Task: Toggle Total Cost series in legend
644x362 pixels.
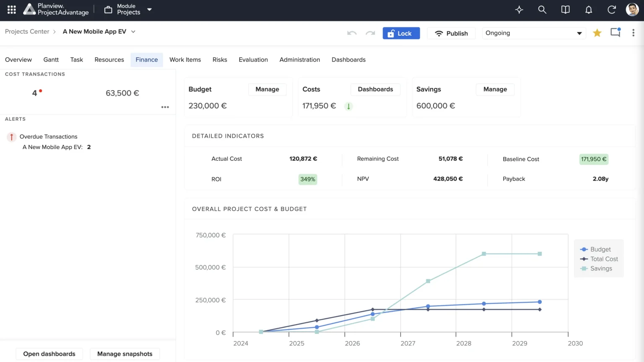Action: click(x=599, y=259)
